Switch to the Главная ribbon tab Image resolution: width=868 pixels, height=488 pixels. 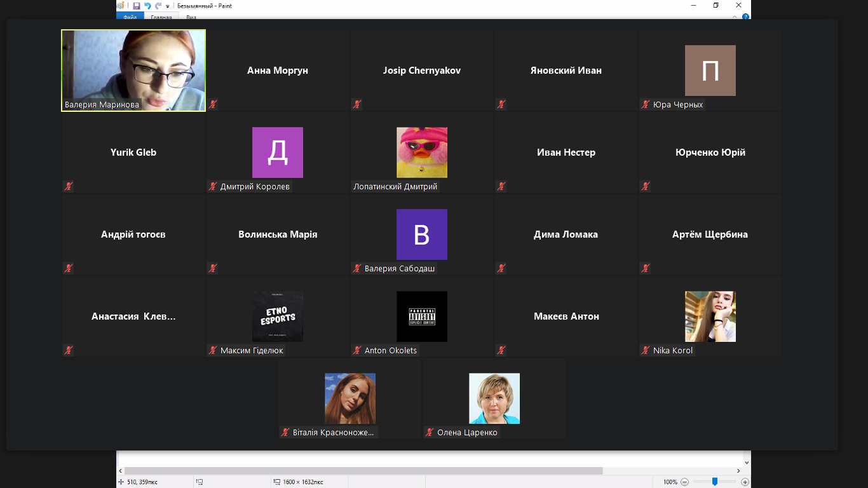(x=161, y=17)
